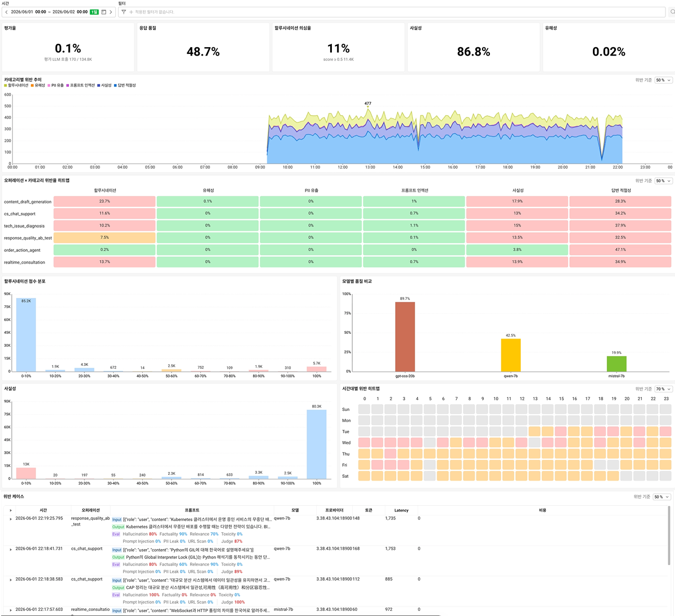This screenshot has width=675, height=616.
Task: Toggle 답변 적절성 legend item
Action: 125,85
